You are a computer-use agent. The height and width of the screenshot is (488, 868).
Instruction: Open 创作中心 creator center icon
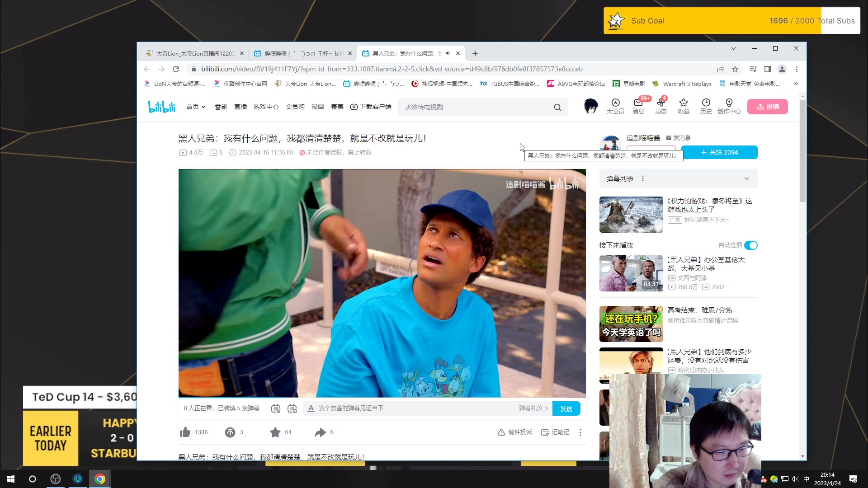tap(729, 107)
